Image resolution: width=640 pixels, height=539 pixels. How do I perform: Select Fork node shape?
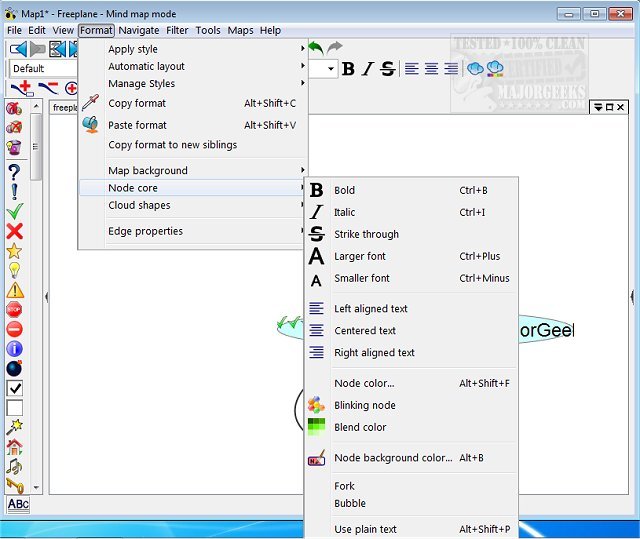pos(411,486)
